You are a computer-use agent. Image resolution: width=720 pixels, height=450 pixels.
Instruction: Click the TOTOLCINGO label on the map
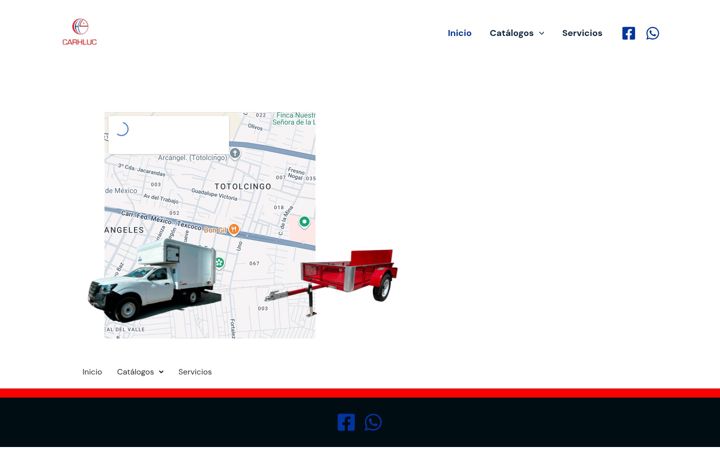(x=243, y=186)
